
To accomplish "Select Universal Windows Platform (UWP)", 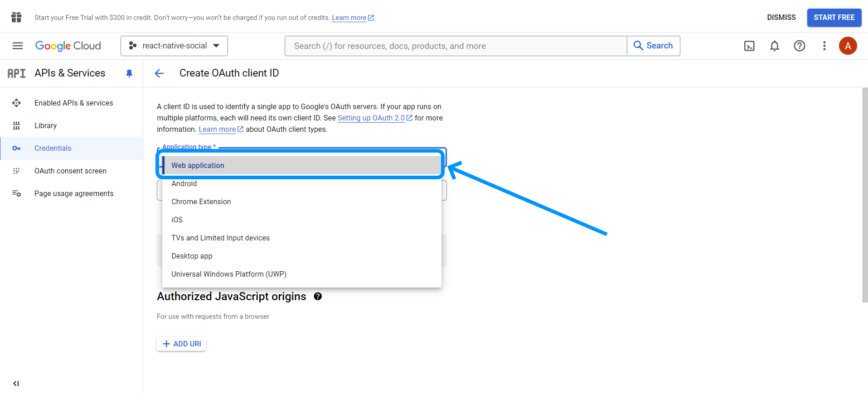I will pyautogui.click(x=302, y=274).
